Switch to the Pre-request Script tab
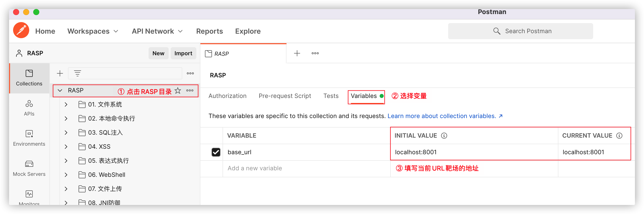This screenshot has height=214, width=644. pos(285,96)
